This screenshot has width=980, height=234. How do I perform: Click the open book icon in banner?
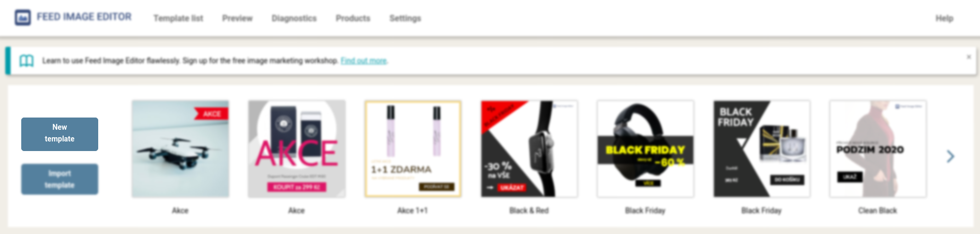(x=27, y=61)
